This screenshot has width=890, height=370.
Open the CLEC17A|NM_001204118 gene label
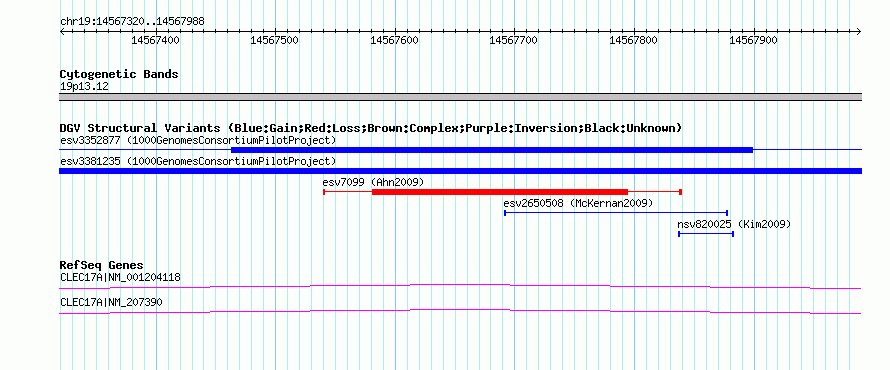(x=120, y=278)
